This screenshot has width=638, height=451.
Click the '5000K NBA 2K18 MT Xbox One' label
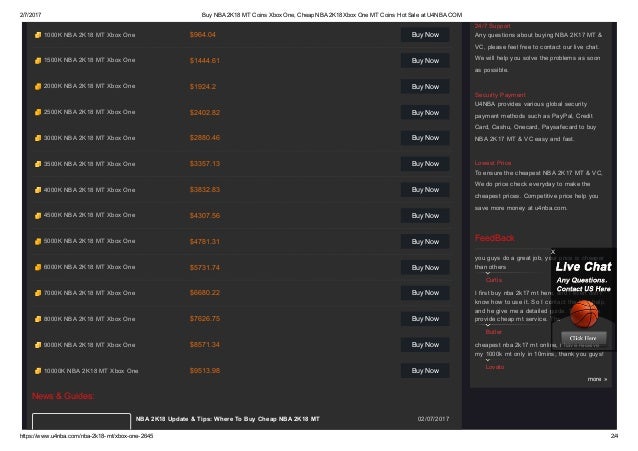[x=90, y=241]
